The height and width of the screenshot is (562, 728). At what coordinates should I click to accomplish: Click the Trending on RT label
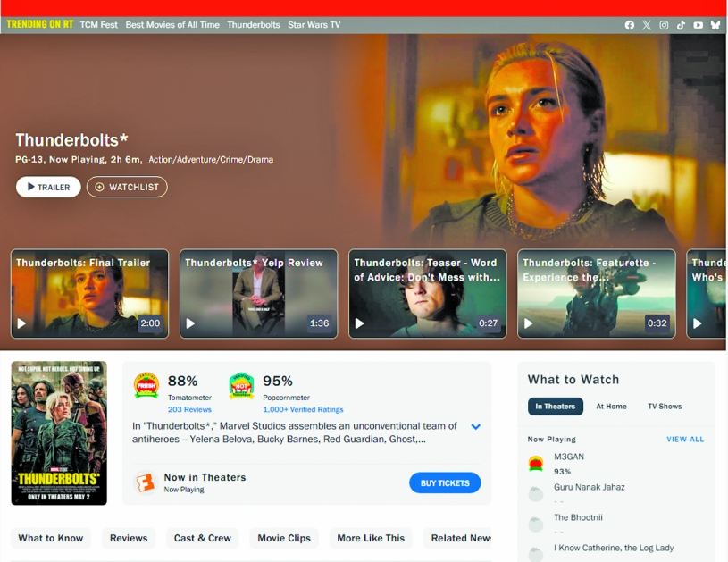[x=39, y=25]
